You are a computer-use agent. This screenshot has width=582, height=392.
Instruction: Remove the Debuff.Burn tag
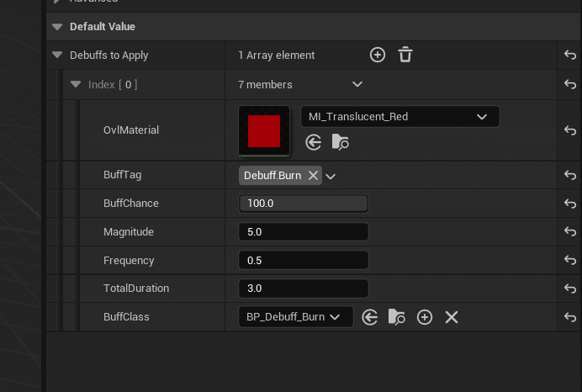coord(313,175)
